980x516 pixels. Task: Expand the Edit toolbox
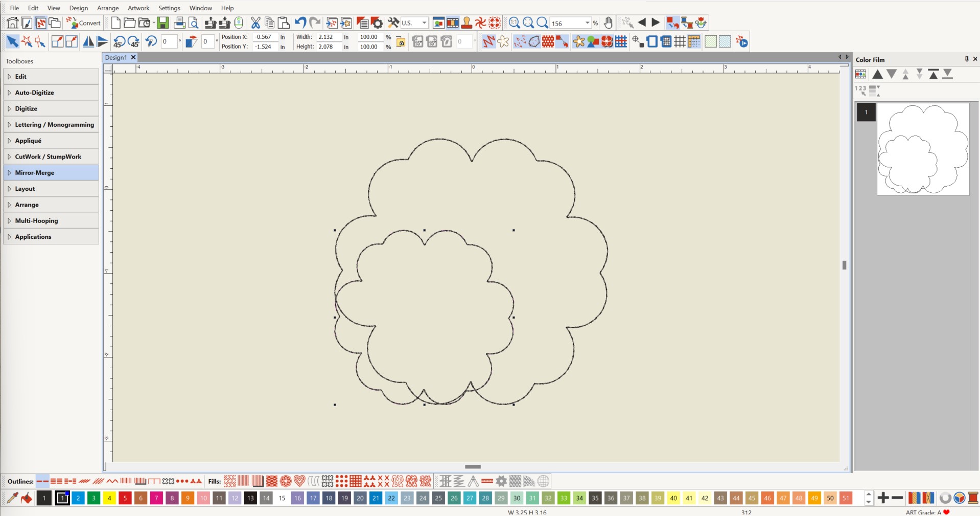pos(51,77)
